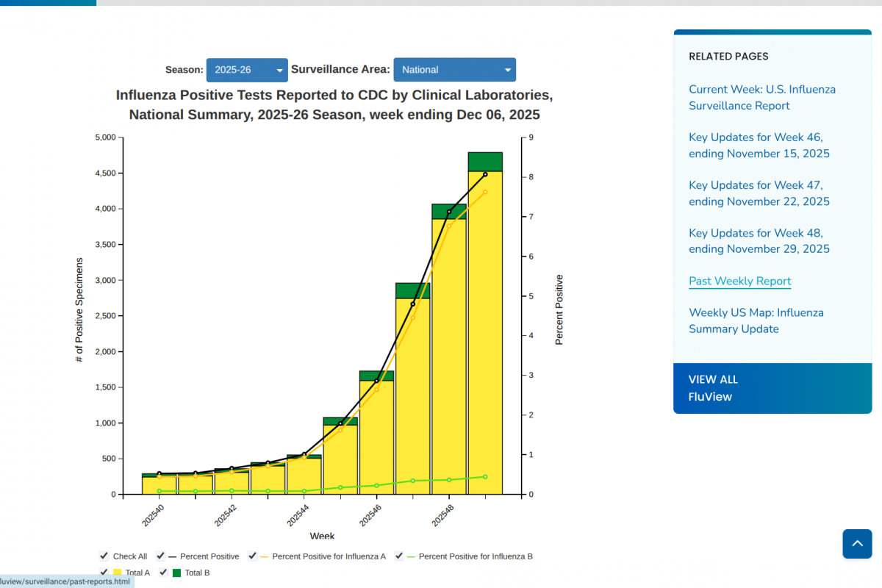Open the Season 2025-26 dropdown

pos(246,70)
